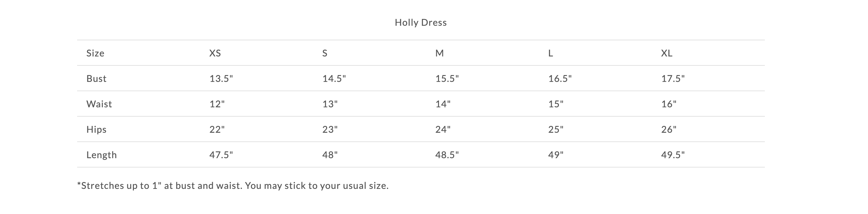This screenshot has width=868, height=214.
Task: Select the Hips row label
Action: 96,130
